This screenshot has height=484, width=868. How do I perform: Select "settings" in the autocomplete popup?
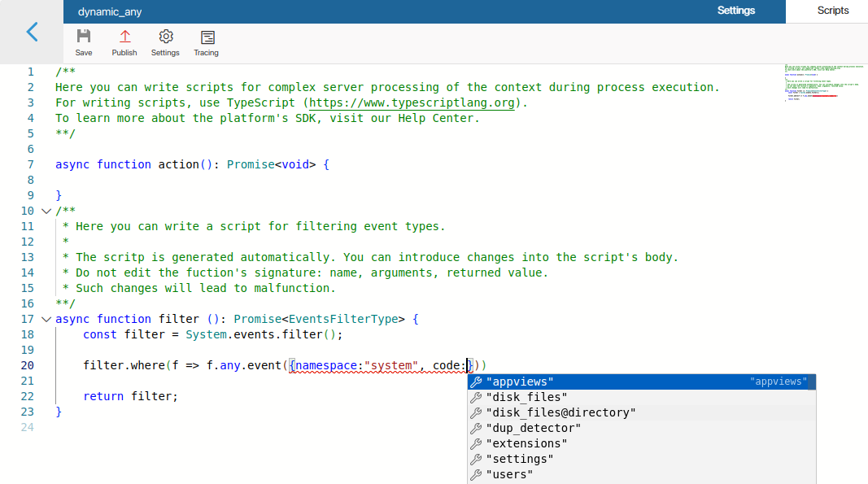[521, 459]
